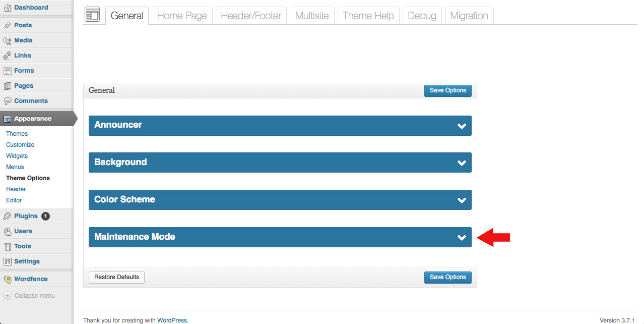This screenshot has width=644, height=324.
Task: Click the Posts pushpin icon
Action: click(7, 25)
